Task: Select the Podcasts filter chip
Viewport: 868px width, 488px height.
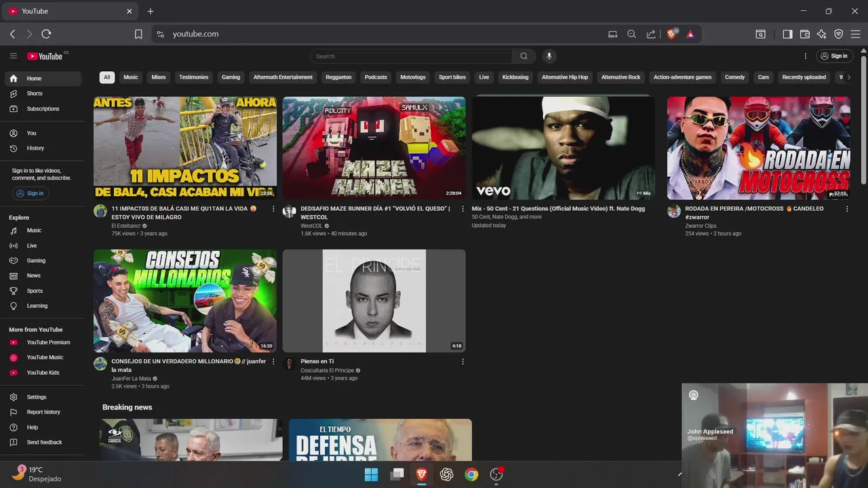Action: coord(376,77)
